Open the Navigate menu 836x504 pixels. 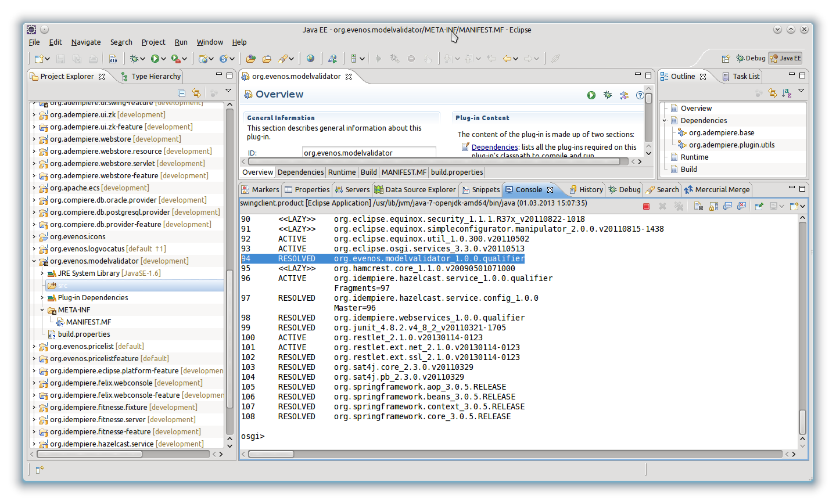[x=86, y=42]
